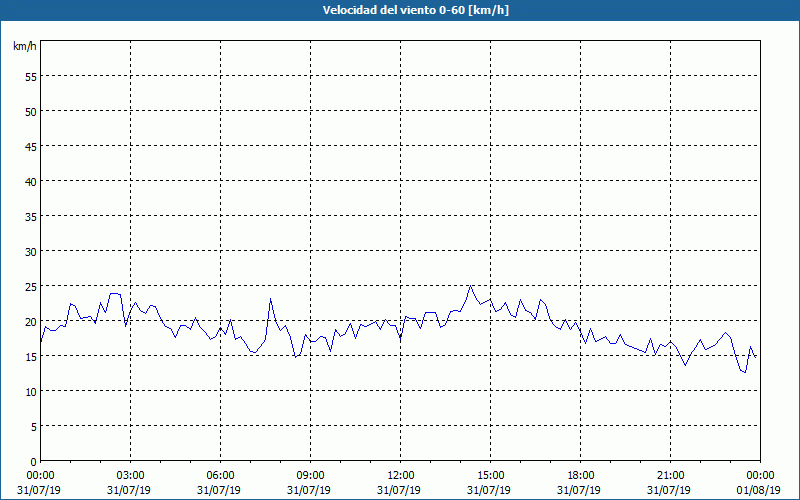
Task: Click the 12:00 x-axis time label
Action: 401,476
